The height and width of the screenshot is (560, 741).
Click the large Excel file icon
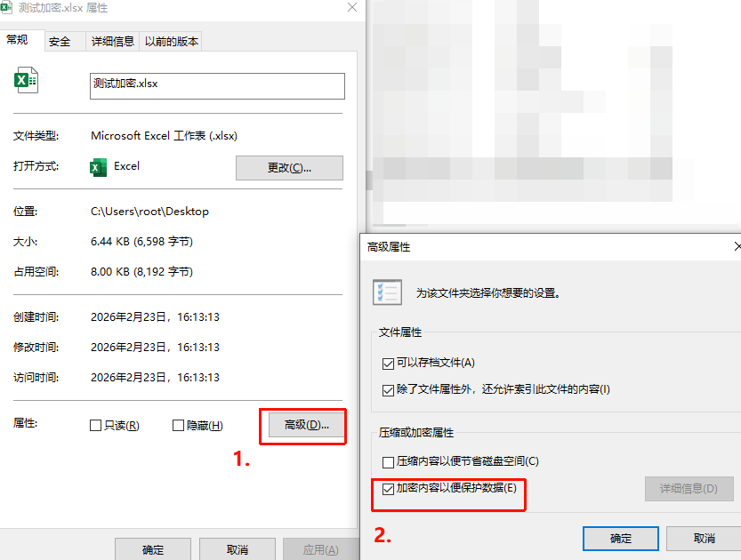tap(26, 80)
